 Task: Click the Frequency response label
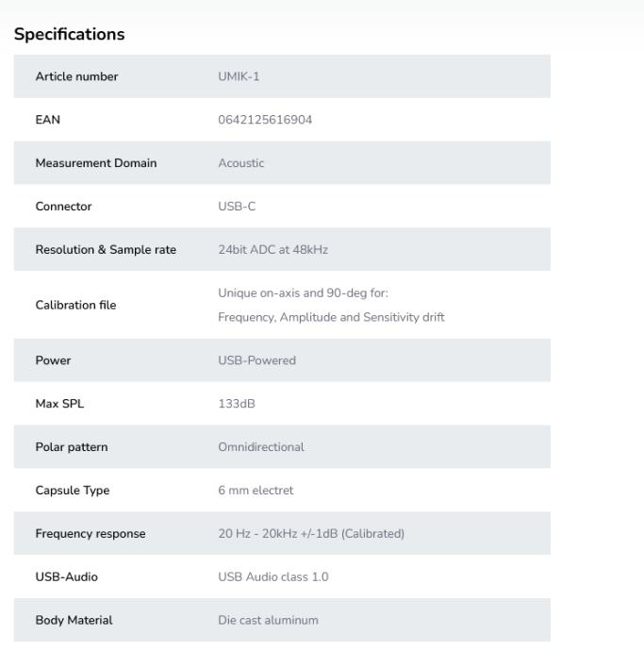click(x=91, y=534)
